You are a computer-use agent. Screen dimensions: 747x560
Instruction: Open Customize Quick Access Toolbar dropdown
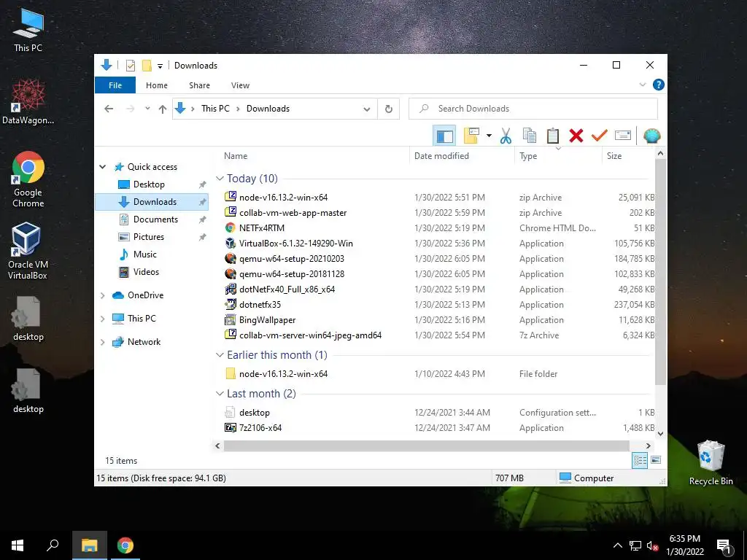coord(160,66)
